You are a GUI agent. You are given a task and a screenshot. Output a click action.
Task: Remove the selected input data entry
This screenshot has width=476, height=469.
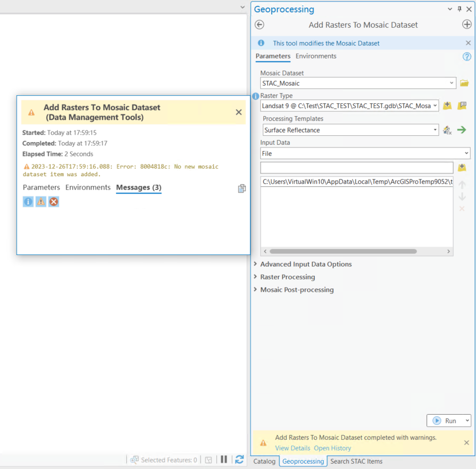point(462,209)
